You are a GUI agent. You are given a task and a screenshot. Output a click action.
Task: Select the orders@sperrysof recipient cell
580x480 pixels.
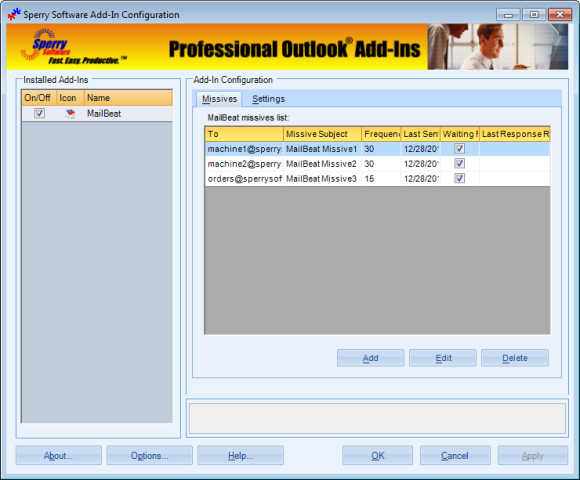[244, 178]
